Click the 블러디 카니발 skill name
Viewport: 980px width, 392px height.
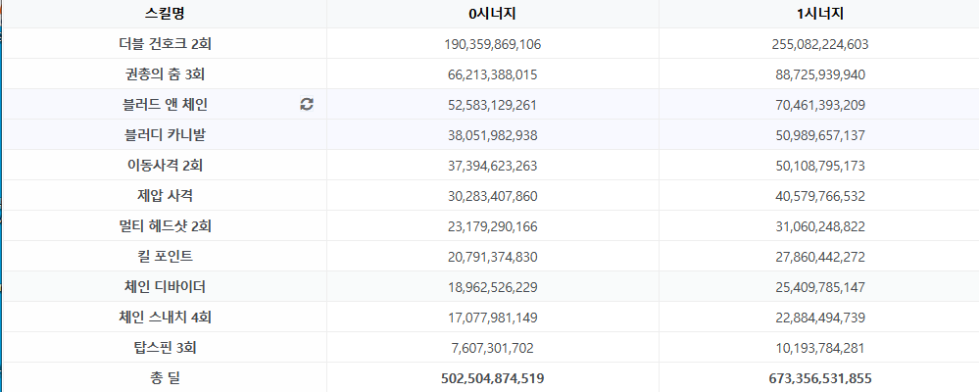(165, 135)
